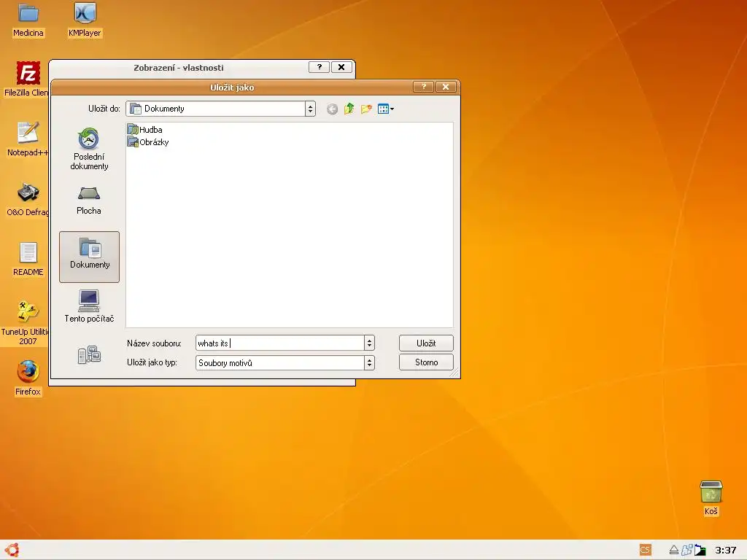Image resolution: width=747 pixels, height=560 pixels.
Task: Click the CS language indicator in tray
Action: pos(645,550)
